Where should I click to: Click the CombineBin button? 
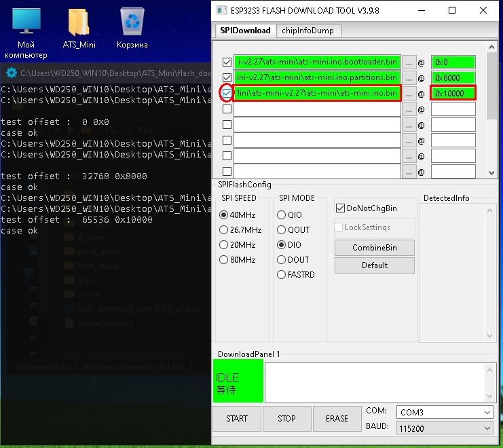374,248
